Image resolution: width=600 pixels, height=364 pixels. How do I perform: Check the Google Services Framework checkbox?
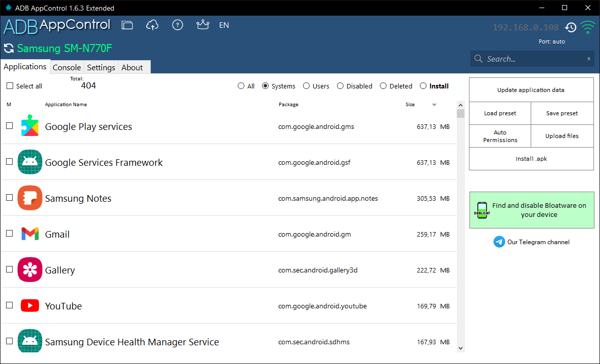point(10,162)
